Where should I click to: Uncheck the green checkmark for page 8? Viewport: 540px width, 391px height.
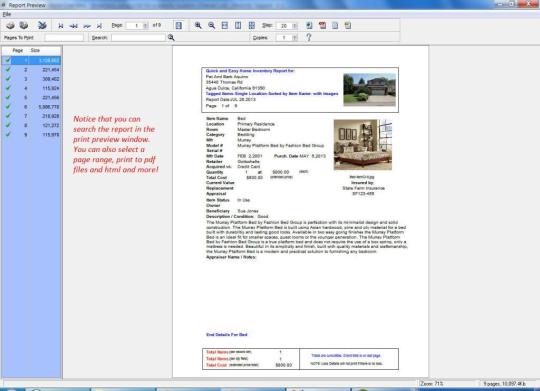(x=8, y=125)
